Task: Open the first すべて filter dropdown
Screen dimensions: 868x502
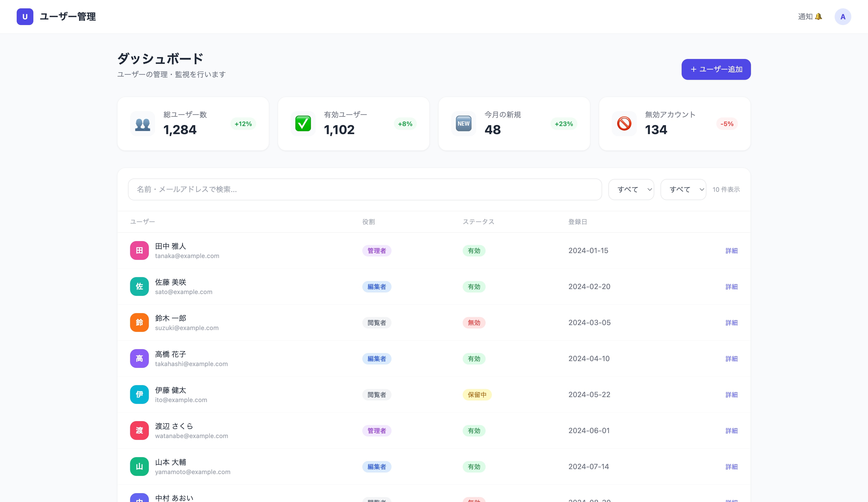Action: pyautogui.click(x=631, y=190)
